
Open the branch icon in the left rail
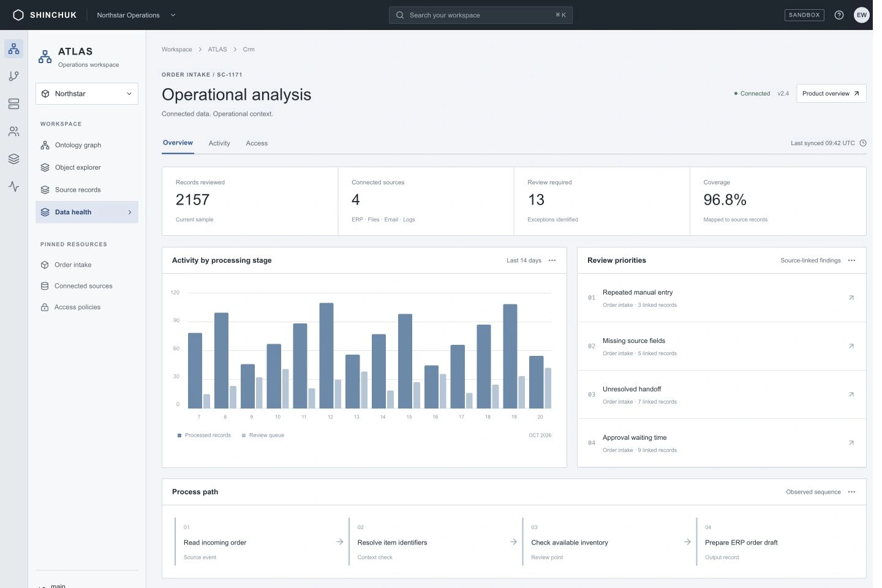click(13, 76)
